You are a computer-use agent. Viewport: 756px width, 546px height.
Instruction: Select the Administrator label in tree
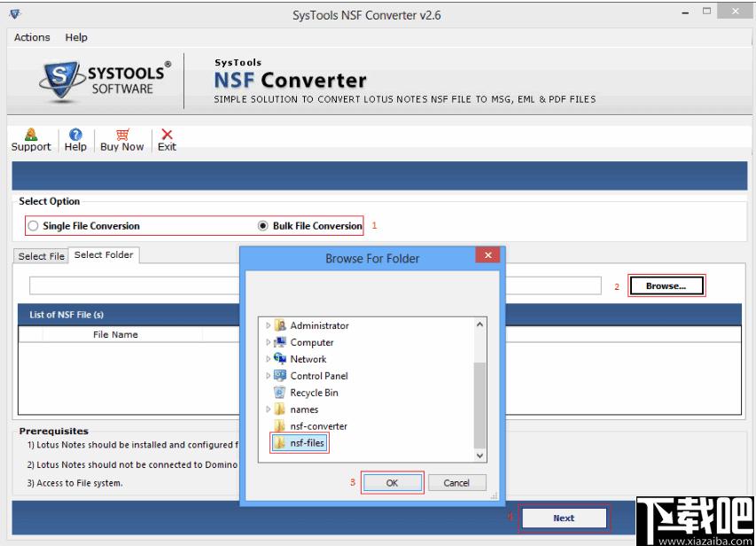(319, 325)
